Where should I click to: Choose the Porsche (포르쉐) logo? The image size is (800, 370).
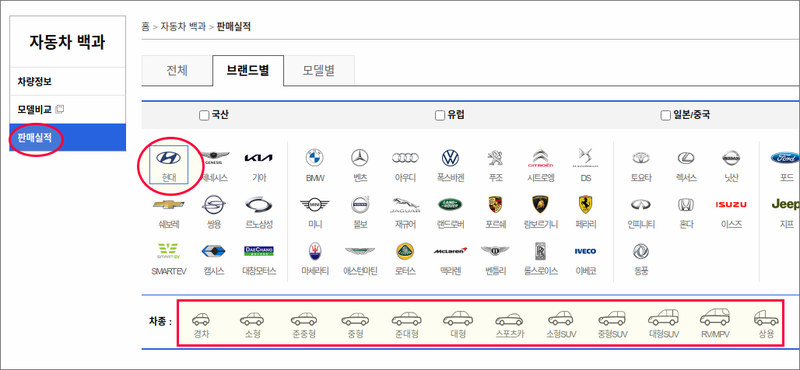coord(495,205)
